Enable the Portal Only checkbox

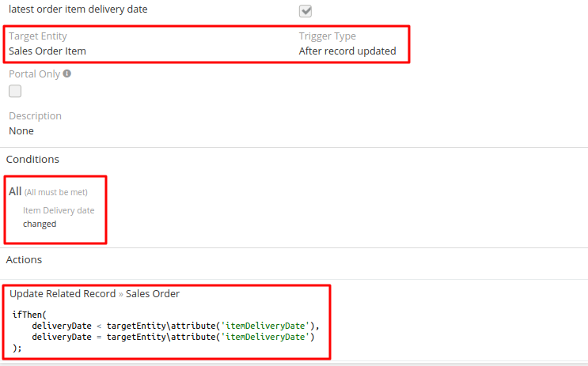(15, 91)
